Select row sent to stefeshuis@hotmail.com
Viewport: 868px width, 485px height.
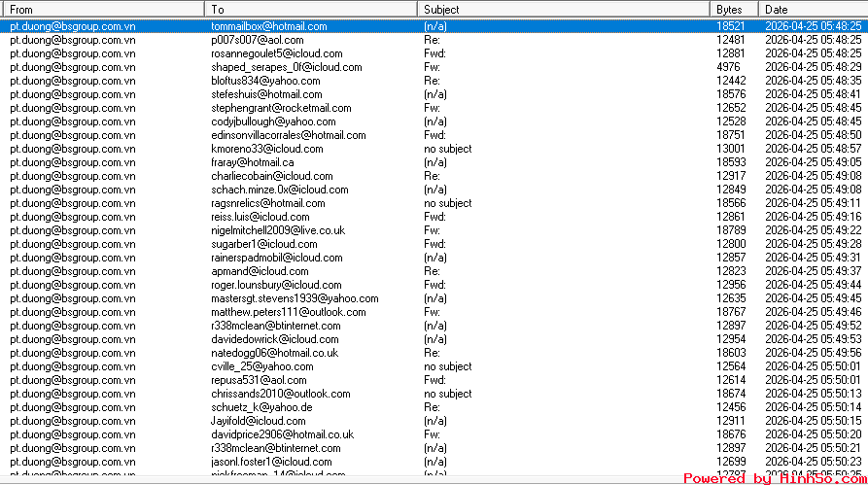[x=434, y=94]
